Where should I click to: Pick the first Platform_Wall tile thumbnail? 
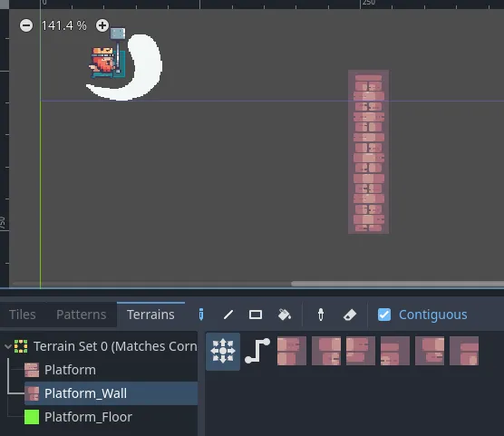pyautogui.click(x=292, y=351)
